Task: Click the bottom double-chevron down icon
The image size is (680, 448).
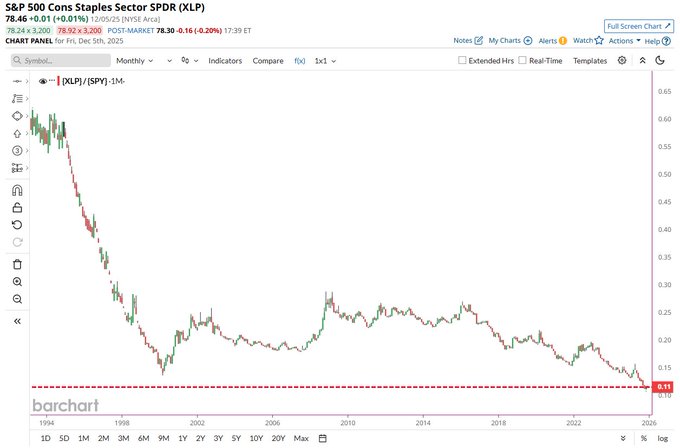Action: coord(623,438)
